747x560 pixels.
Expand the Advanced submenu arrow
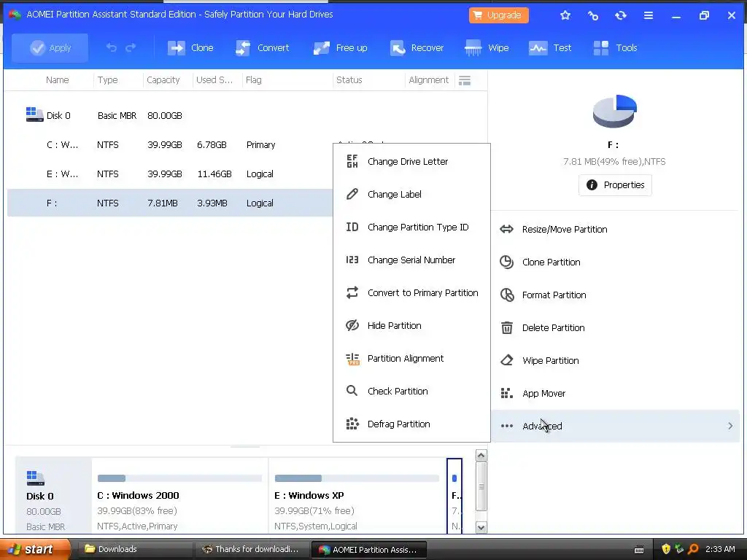click(x=730, y=426)
